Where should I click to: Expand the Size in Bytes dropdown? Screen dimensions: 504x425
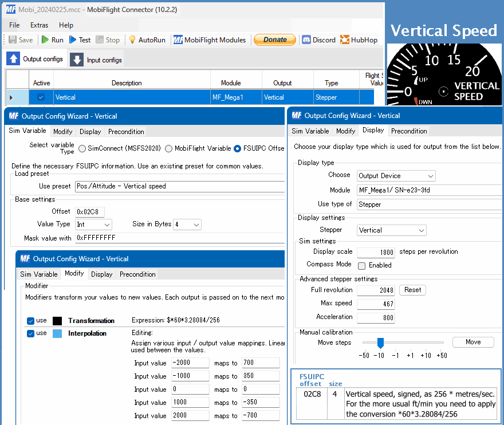click(187, 225)
